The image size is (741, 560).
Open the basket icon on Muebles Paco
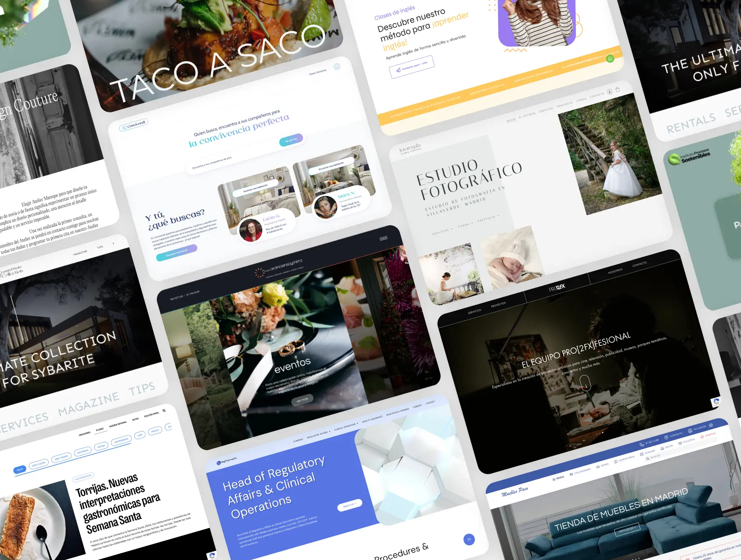(x=711, y=425)
